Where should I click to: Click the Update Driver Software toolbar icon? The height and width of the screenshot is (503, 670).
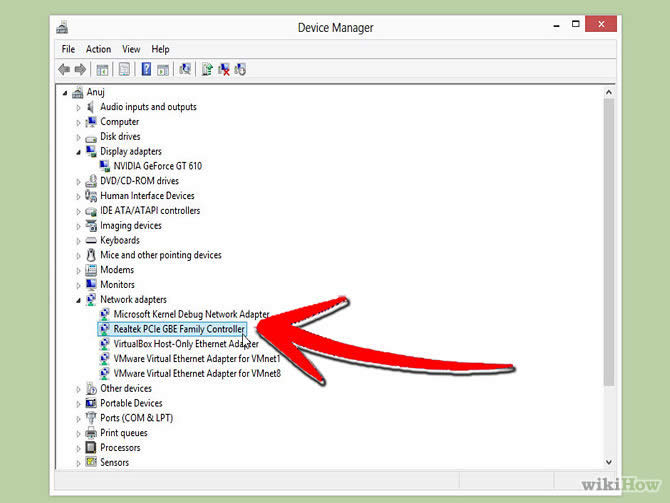click(x=207, y=69)
